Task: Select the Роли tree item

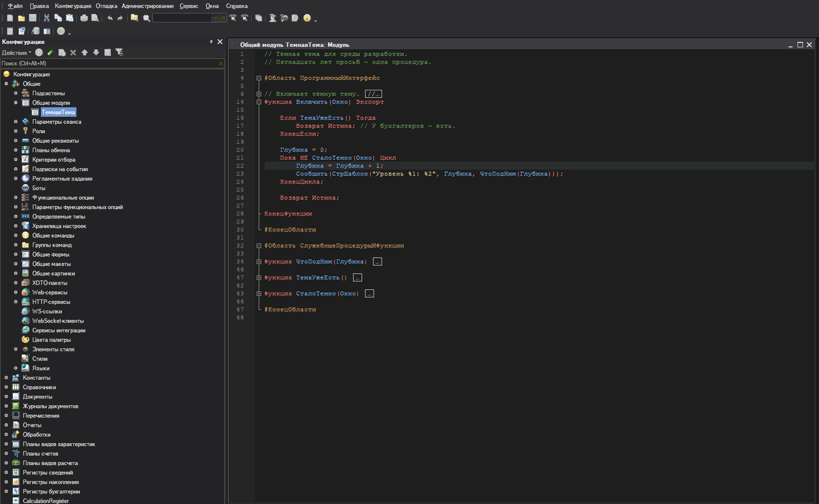Action: [38, 131]
